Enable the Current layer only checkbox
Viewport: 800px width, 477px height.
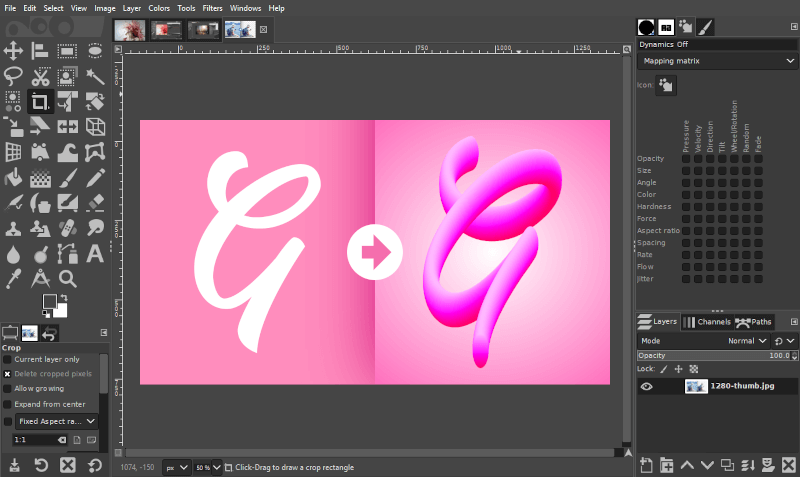pos(8,359)
